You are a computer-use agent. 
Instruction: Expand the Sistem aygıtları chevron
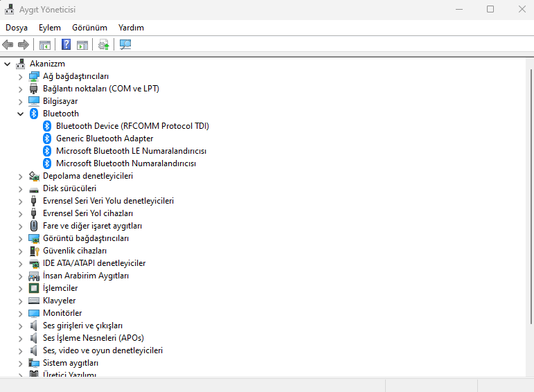(21, 363)
